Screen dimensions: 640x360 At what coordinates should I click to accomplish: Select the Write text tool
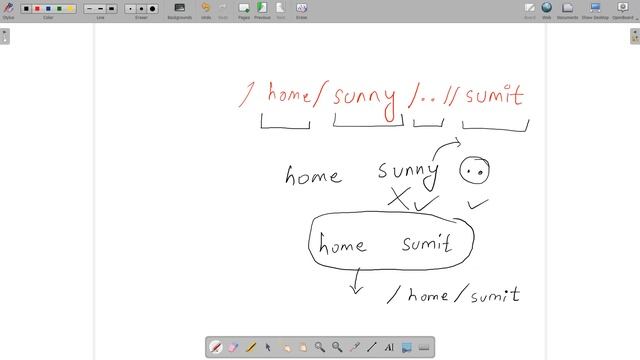pos(389,347)
